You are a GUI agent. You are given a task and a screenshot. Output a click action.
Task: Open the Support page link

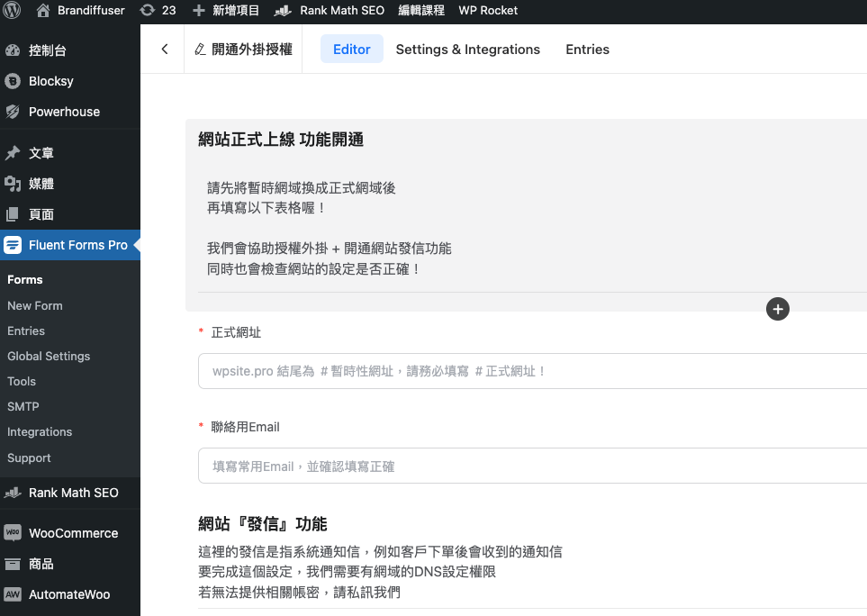point(29,457)
